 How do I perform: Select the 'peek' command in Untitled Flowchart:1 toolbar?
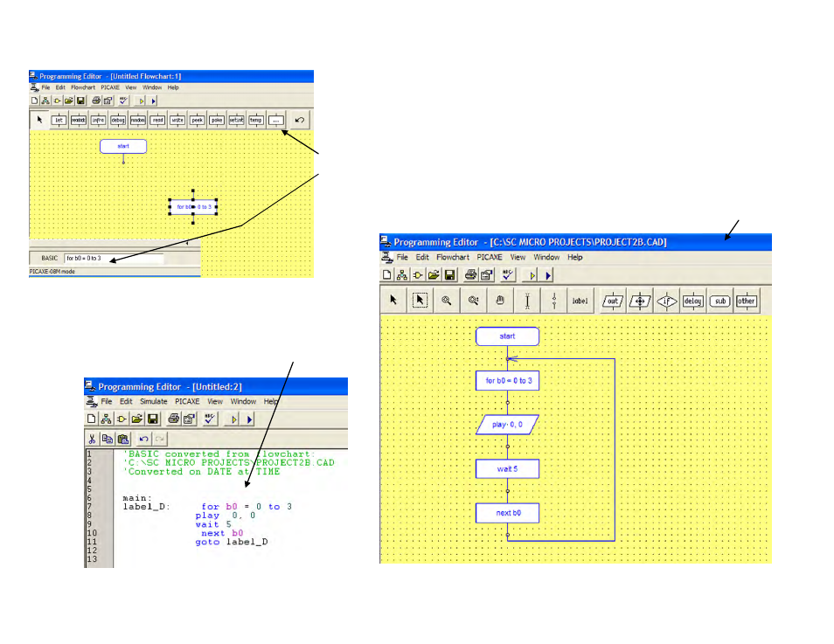click(x=197, y=121)
